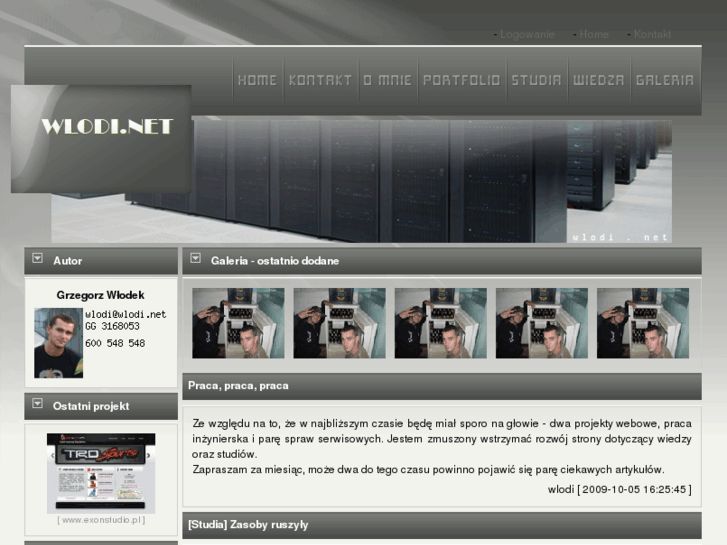Click the Autor panel heading
Screen dimensions: 727x545
pos(68,261)
